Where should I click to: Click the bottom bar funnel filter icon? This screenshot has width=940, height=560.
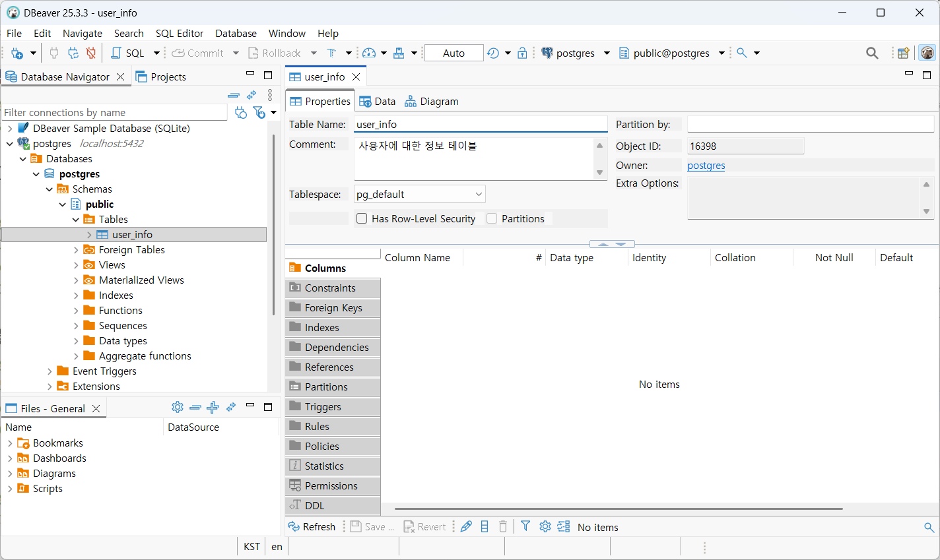[525, 526]
